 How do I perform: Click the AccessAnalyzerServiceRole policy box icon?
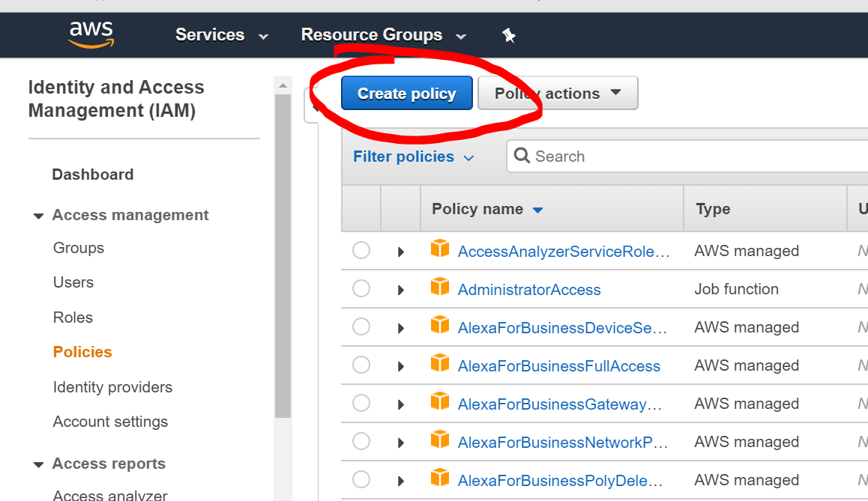tap(440, 249)
